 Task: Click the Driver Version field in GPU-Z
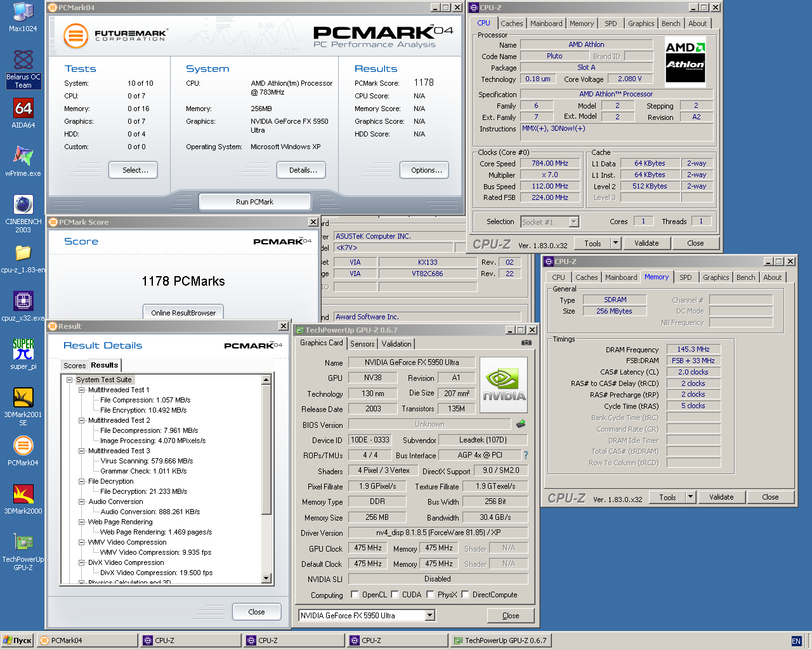pos(438,533)
